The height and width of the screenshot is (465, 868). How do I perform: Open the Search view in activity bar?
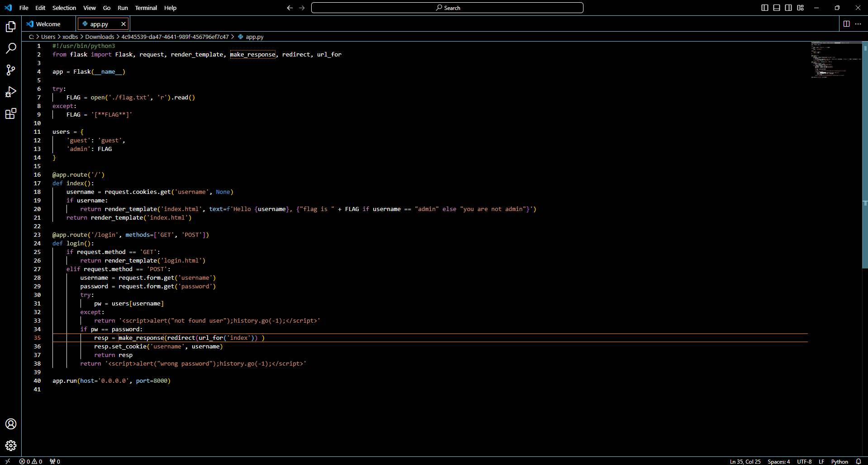point(11,48)
